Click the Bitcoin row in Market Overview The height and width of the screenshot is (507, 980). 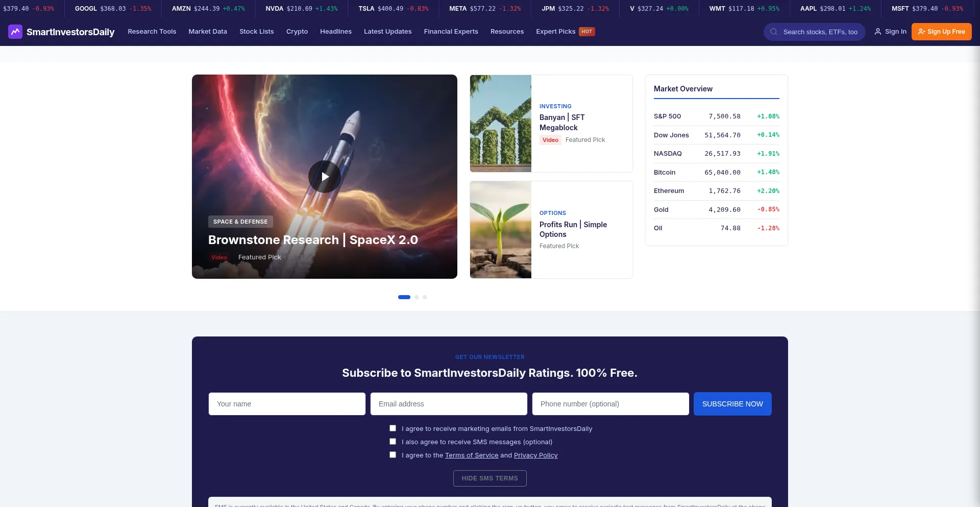point(717,173)
